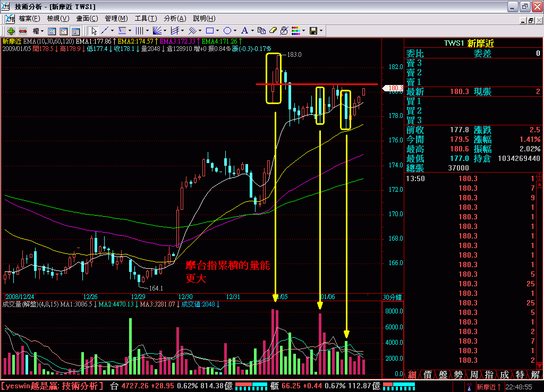Image resolution: width=544 pixels, height=392 pixels.
Task: Click the third chart window layout icon
Action: 75,31
